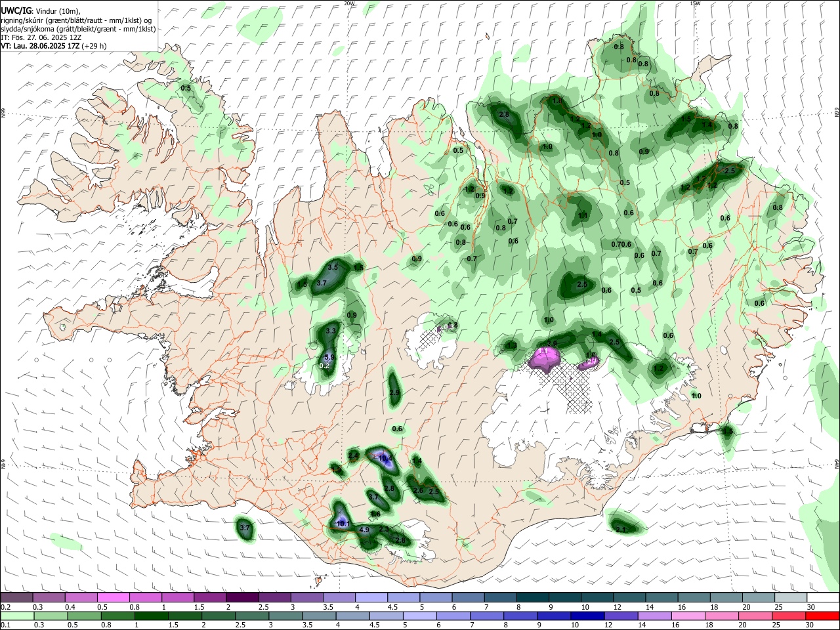840x630 pixels.
Task: Click the 2.1 value off the southeast coast
Action: [x=621, y=529]
